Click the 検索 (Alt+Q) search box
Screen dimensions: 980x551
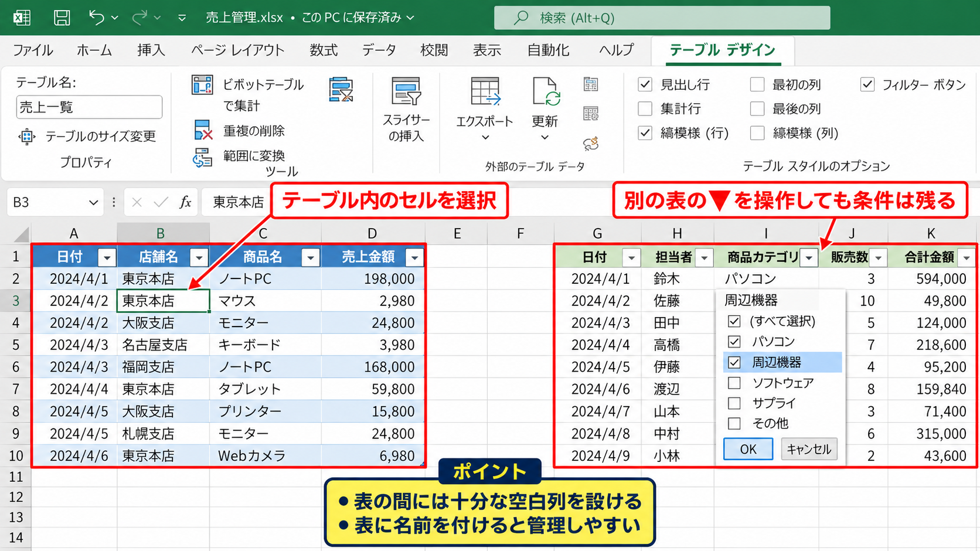[662, 18]
